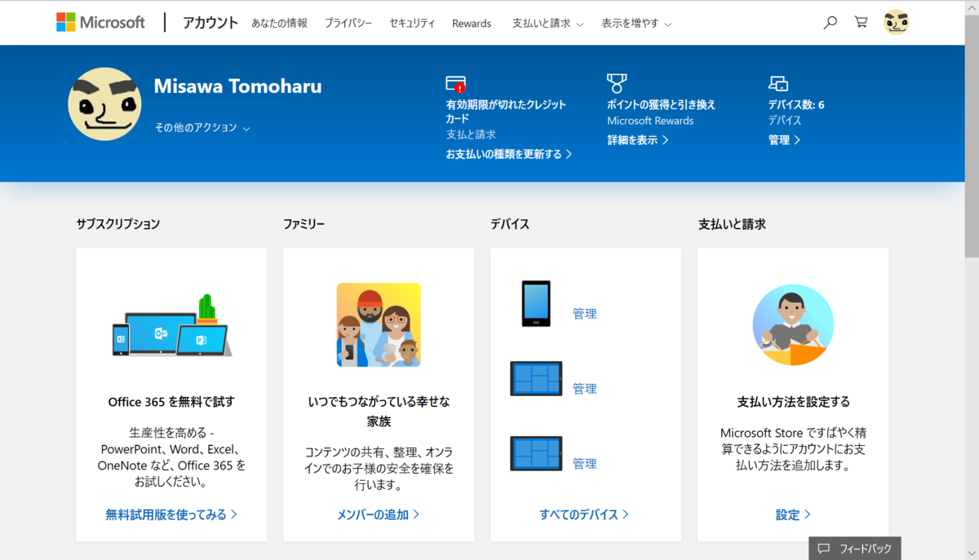Expand 表示を増やす dropdown menu

[x=636, y=24]
